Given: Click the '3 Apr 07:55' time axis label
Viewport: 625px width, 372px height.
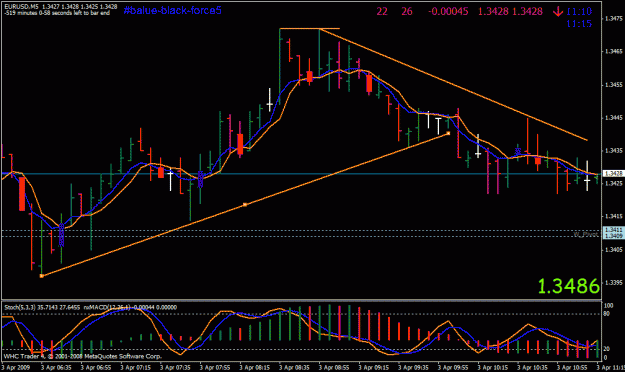Looking at the screenshot, I should coord(215,367).
